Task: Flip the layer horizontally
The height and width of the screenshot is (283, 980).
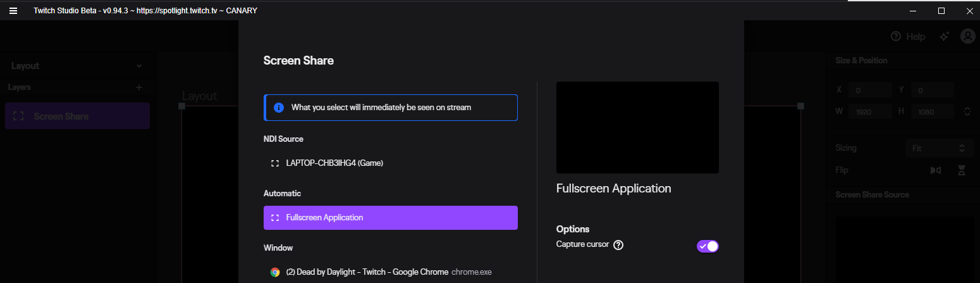Action: pos(936,170)
